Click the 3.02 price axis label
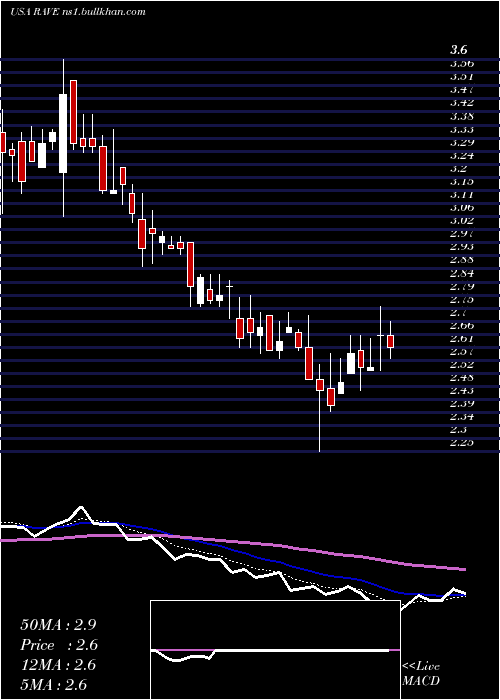 click(462, 221)
